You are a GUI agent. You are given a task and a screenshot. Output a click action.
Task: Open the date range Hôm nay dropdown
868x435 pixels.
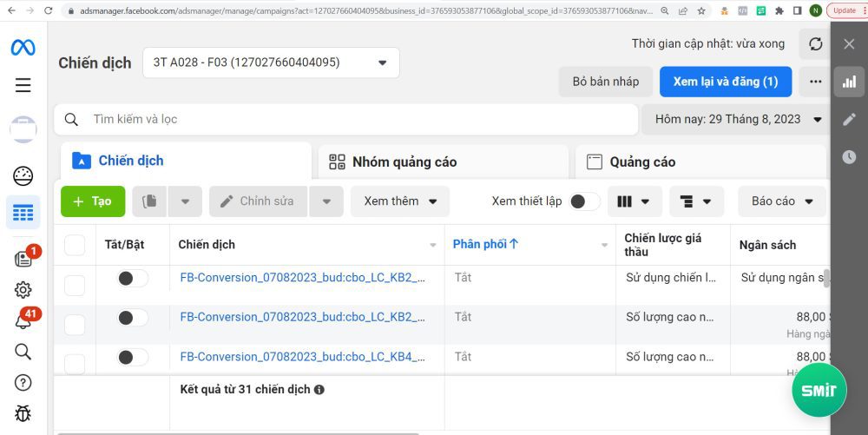point(737,120)
